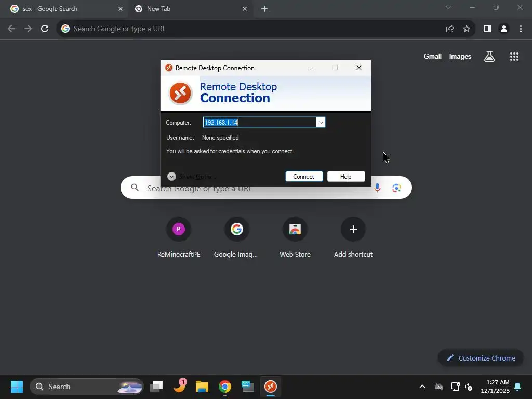The image size is (532, 399).
Task: Open the orange taskbar app with notification badge
Action: tap(179, 387)
